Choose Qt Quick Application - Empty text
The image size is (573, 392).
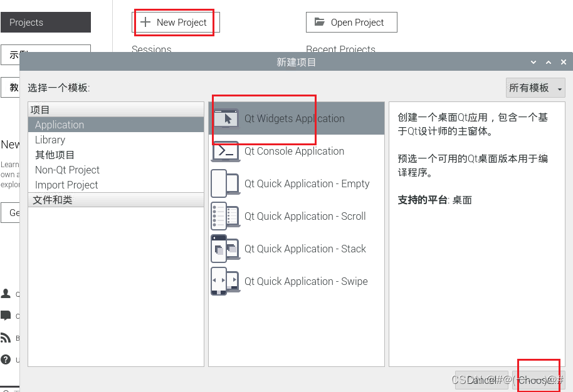tap(307, 183)
